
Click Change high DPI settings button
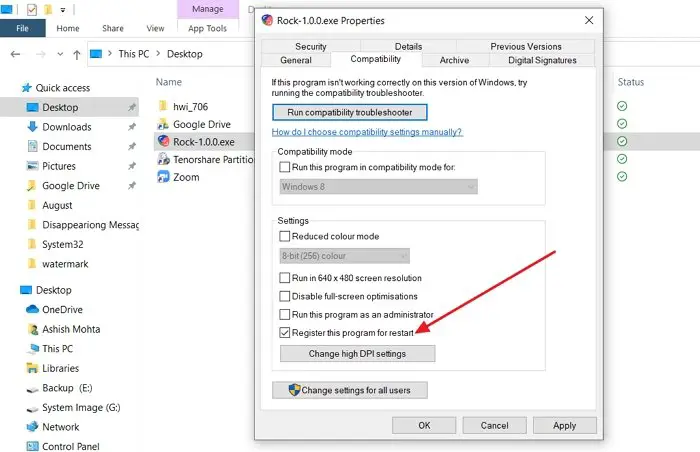coord(357,353)
